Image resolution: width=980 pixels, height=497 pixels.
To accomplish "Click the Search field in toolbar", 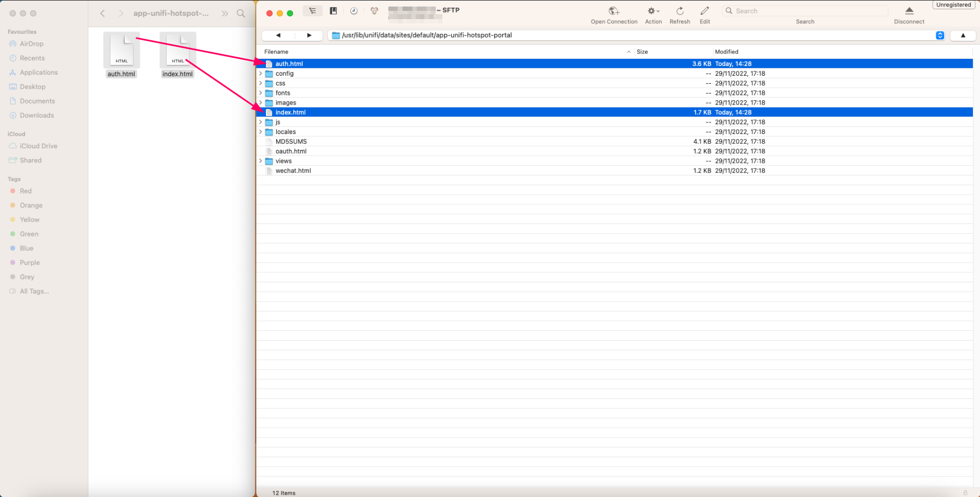I will click(805, 11).
